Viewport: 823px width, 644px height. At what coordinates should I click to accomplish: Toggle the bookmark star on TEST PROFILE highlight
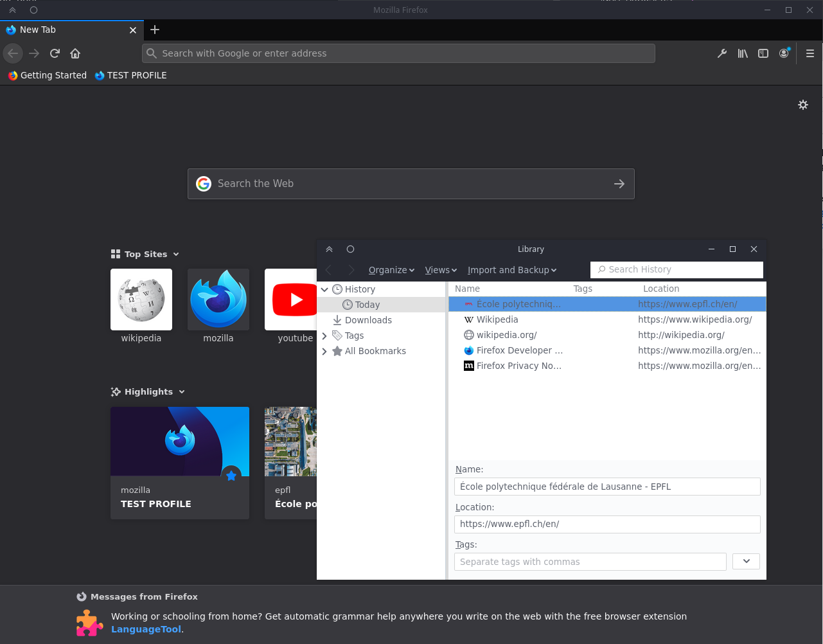[231, 476]
